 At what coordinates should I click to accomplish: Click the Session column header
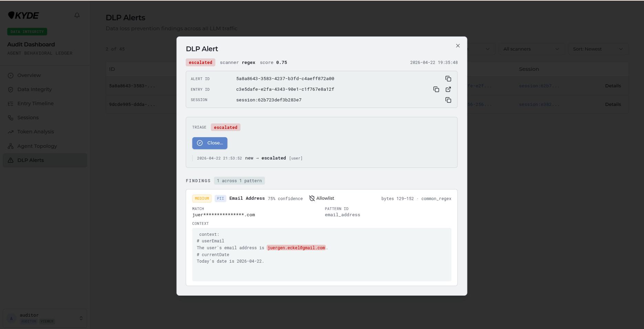[529, 69]
